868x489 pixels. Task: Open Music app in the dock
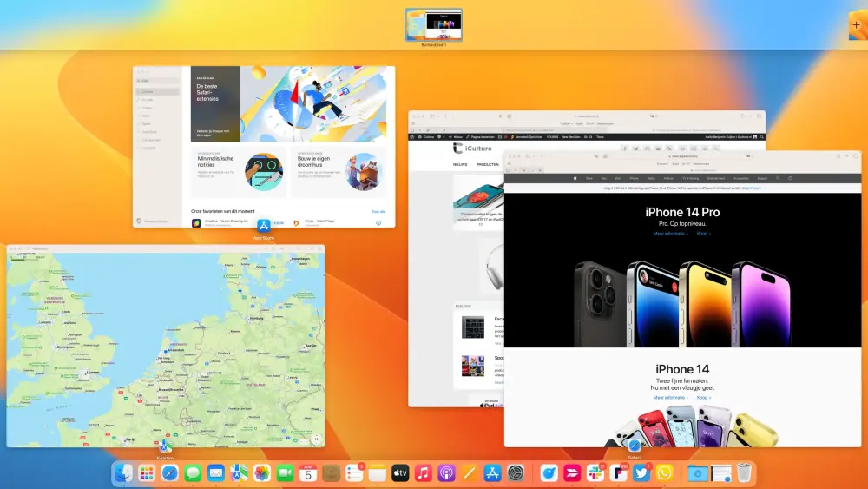424,473
